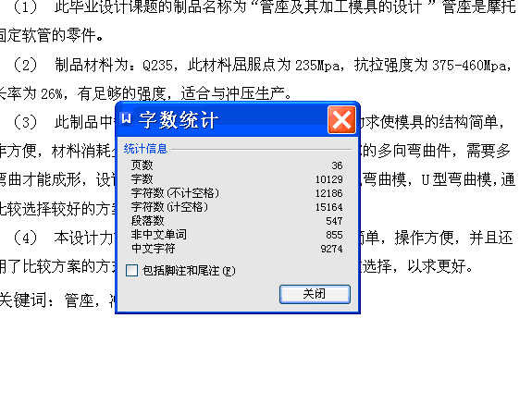Click the 页数 row label
Viewport: 532px width, 416px height.
click(142, 165)
